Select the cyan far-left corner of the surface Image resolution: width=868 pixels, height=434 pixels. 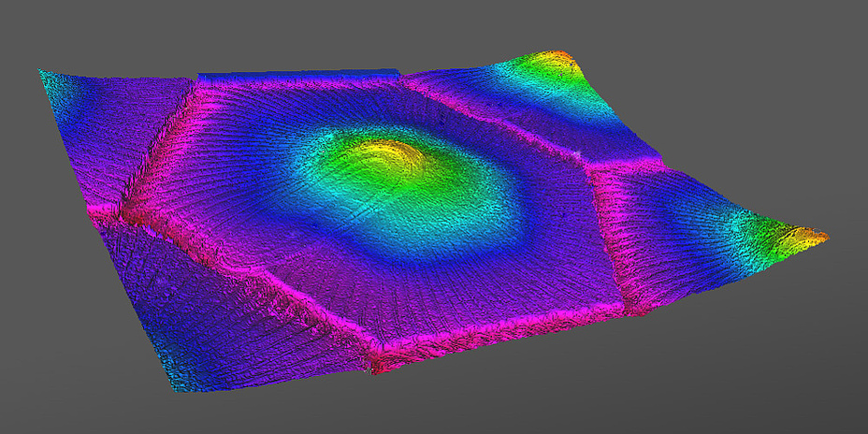coord(49,79)
